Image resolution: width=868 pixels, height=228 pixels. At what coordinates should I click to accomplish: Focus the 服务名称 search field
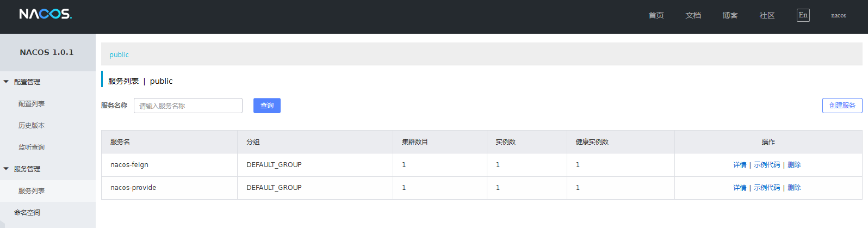click(x=188, y=106)
